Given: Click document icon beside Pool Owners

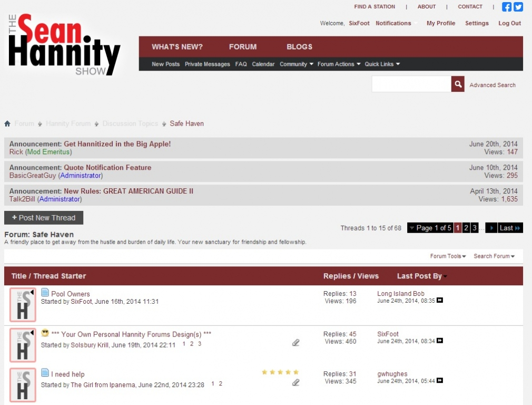Looking at the screenshot, I should 45,293.
